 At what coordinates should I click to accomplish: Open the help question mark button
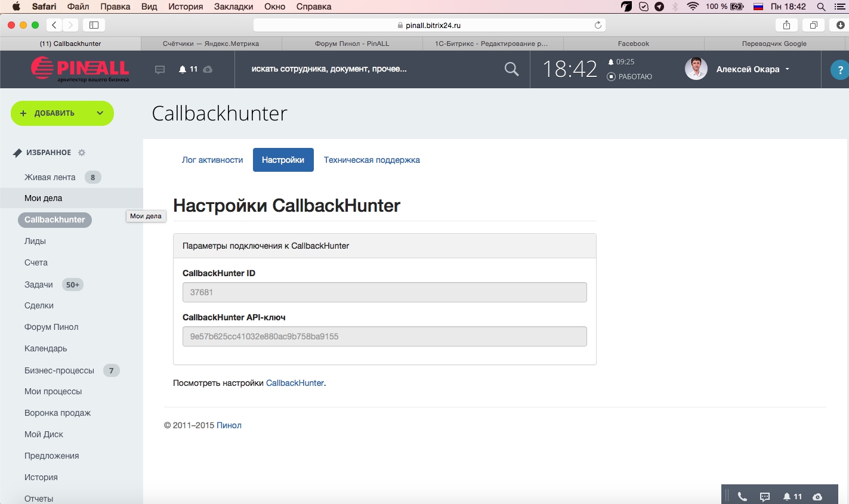pos(840,70)
